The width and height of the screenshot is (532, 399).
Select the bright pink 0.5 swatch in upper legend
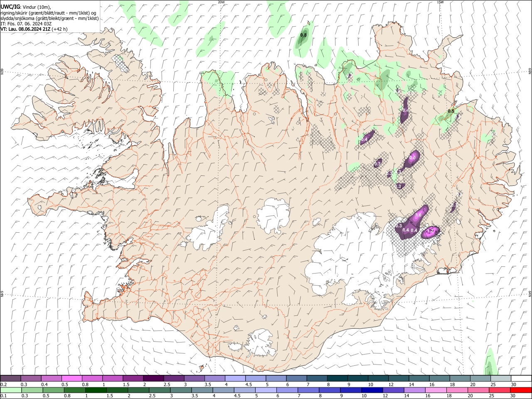pyautogui.click(x=71, y=378)
